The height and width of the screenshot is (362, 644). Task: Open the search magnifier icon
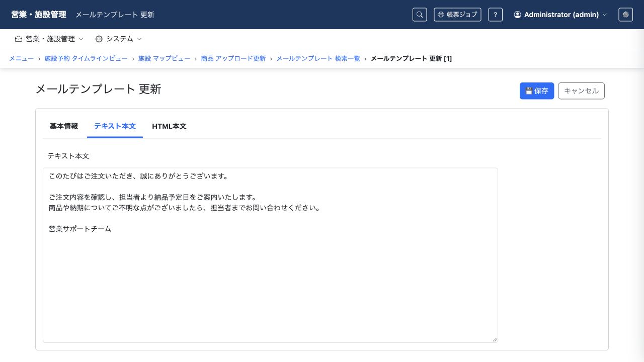point(420,15)
